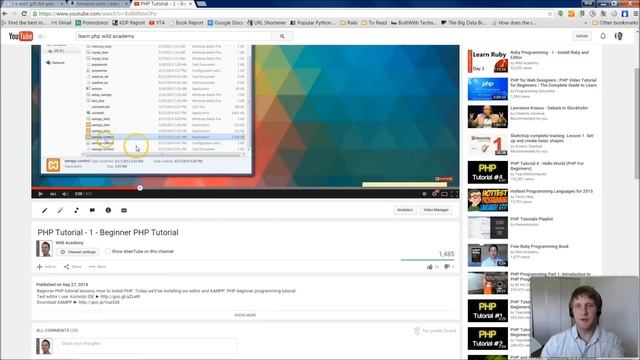
Task: Open Hottest Programming Languages for 2015 thumbnail
Action: pos(488,200)
